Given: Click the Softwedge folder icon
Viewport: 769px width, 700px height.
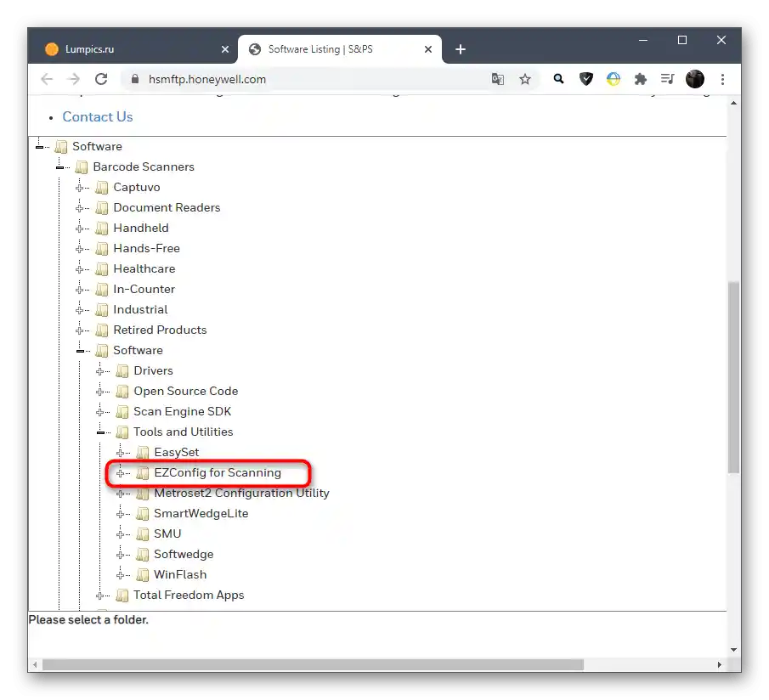Looking at the screenshot, I should click(142, 555).
